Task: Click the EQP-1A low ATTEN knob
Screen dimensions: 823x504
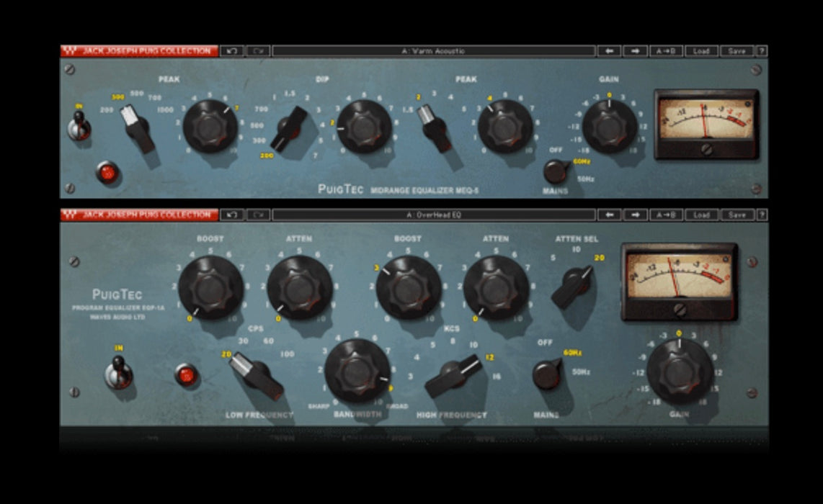Action: pyautogui.click(x=299, y=288)
